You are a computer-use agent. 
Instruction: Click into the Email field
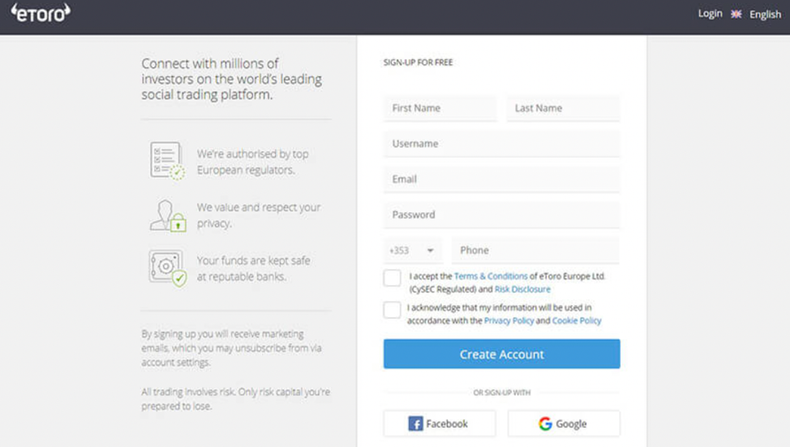(x=501, y=179)
